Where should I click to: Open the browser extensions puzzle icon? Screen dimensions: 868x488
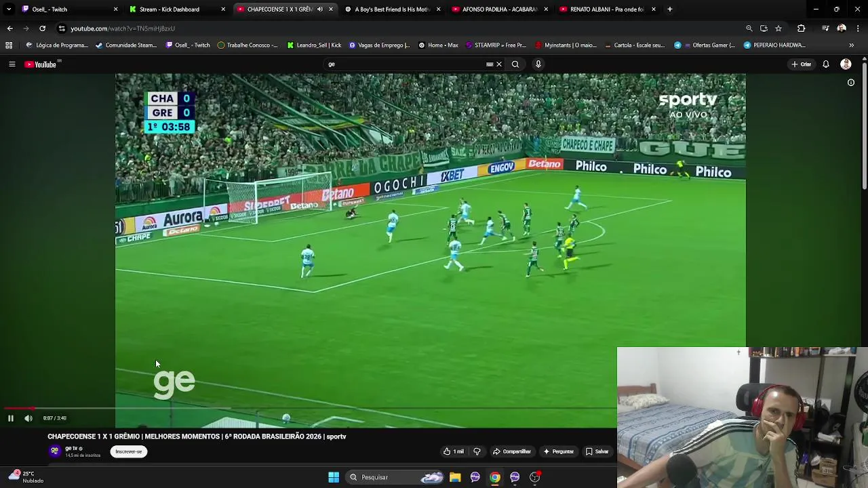[x=802, y=28]
